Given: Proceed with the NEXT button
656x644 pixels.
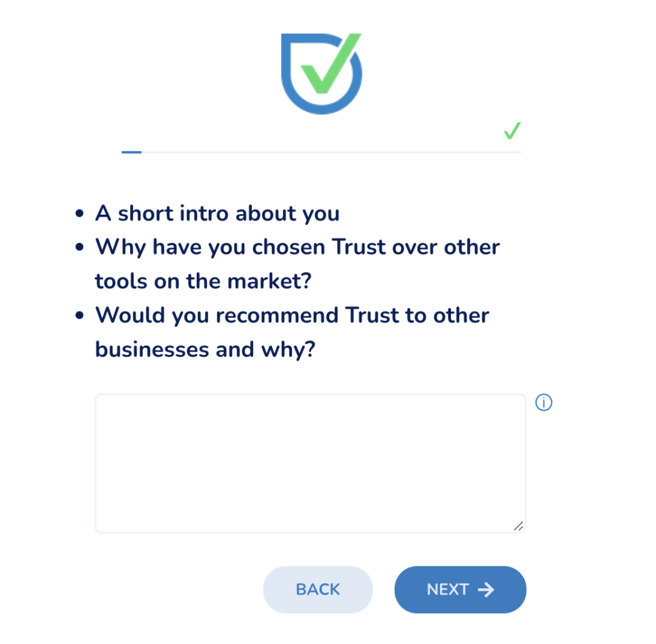Looking at the screenshot, I should [x=460, y=590].
